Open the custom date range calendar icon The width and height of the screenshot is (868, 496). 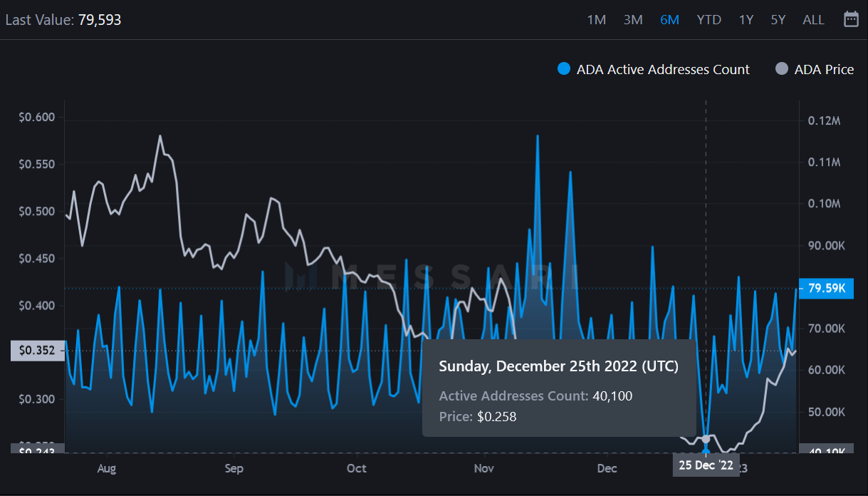851,19
